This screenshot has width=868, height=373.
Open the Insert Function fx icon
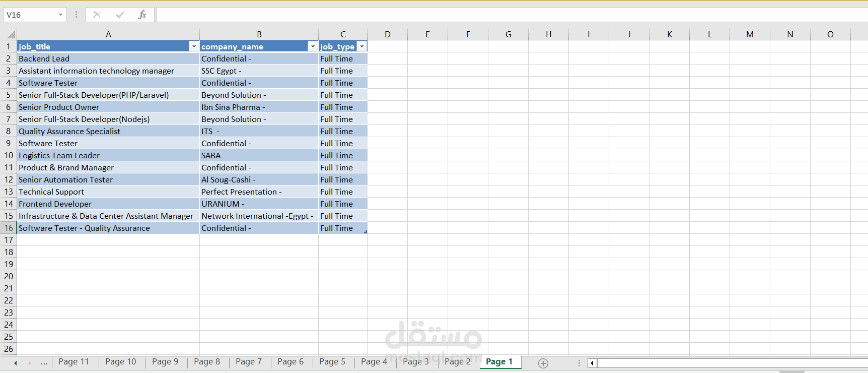142,15
